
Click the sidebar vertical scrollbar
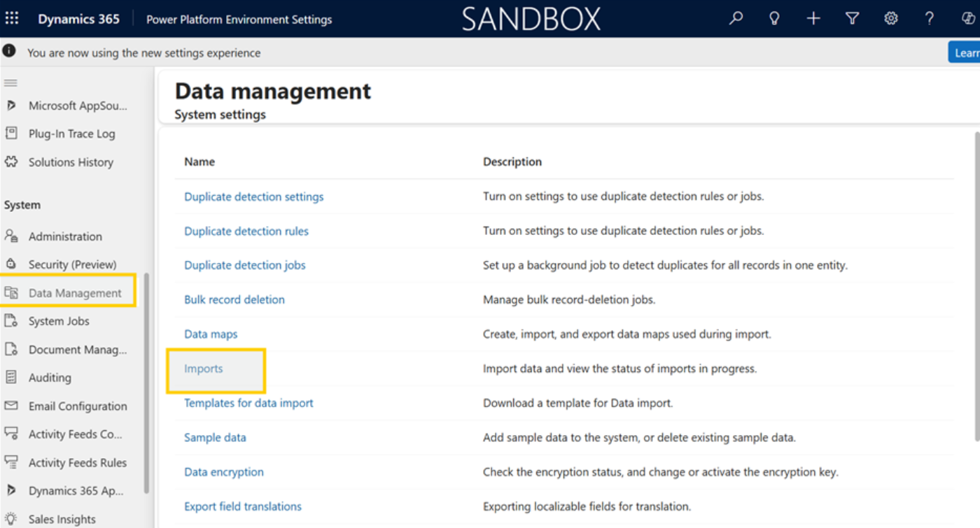coord(146,383)
